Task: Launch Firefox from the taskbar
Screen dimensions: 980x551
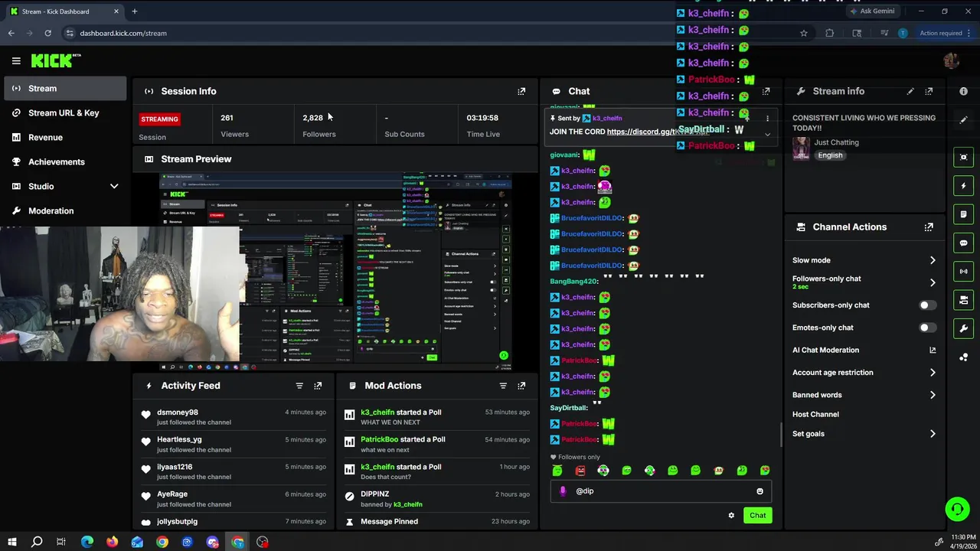Action: point(112,542)
